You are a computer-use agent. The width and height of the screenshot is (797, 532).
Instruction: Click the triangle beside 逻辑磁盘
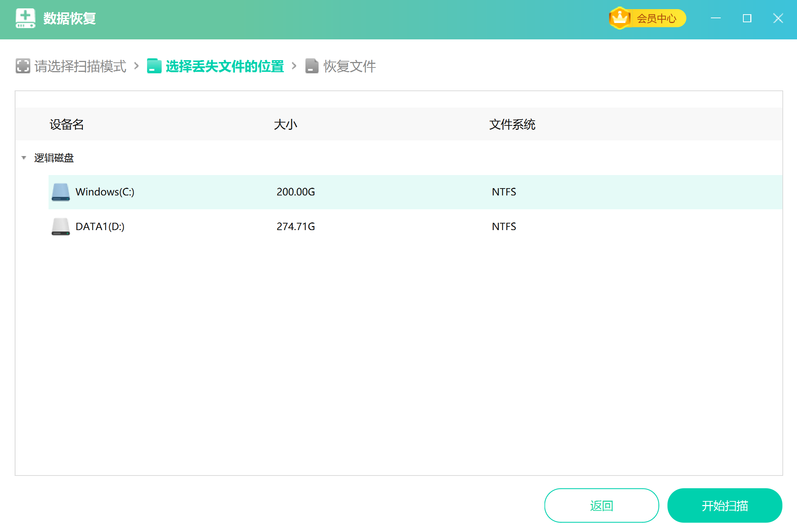pyautogui.click(x=24, y=158)
